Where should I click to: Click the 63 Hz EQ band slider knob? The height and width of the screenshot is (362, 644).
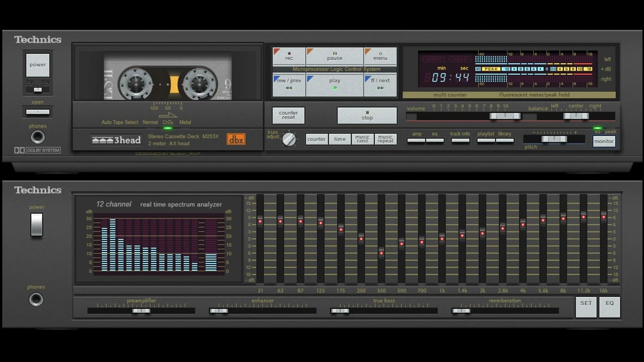(x=280, y=221)
